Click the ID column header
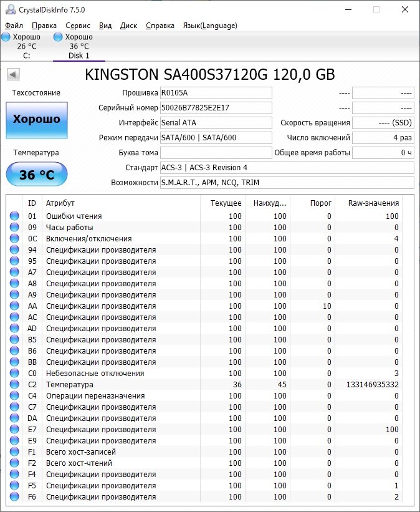The image size is (420, 512). pos(32,203)
